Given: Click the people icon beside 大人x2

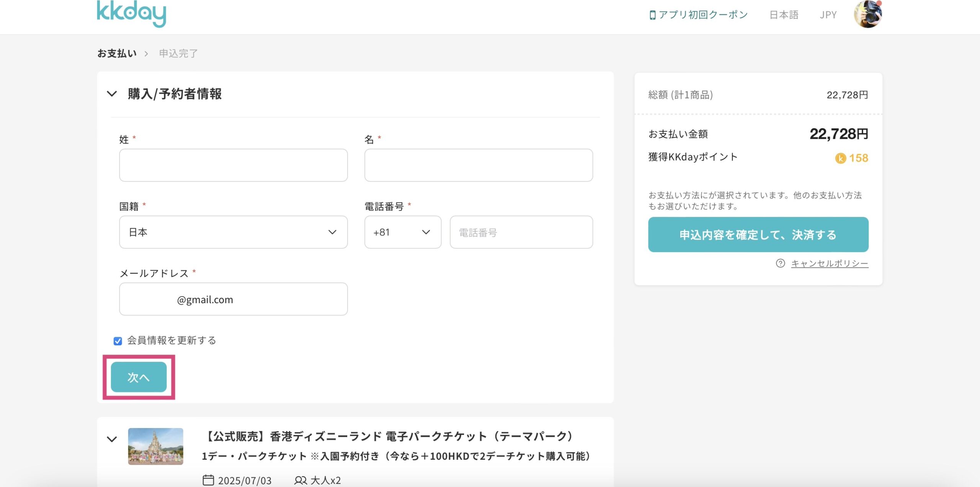Looking at the screenshot, I should (x=301, y=480).
